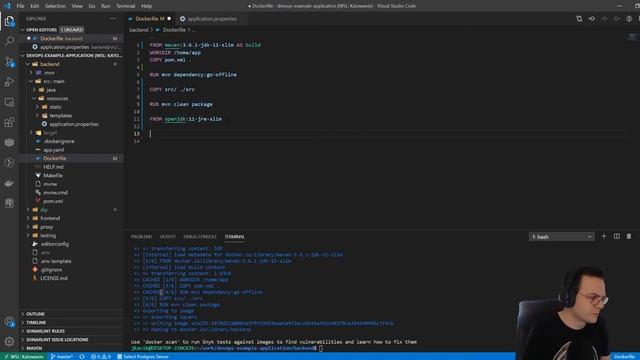The image size is (640, 360).
Task: Click the WSL remote indicator in status bar
Action: pos(24,357)
